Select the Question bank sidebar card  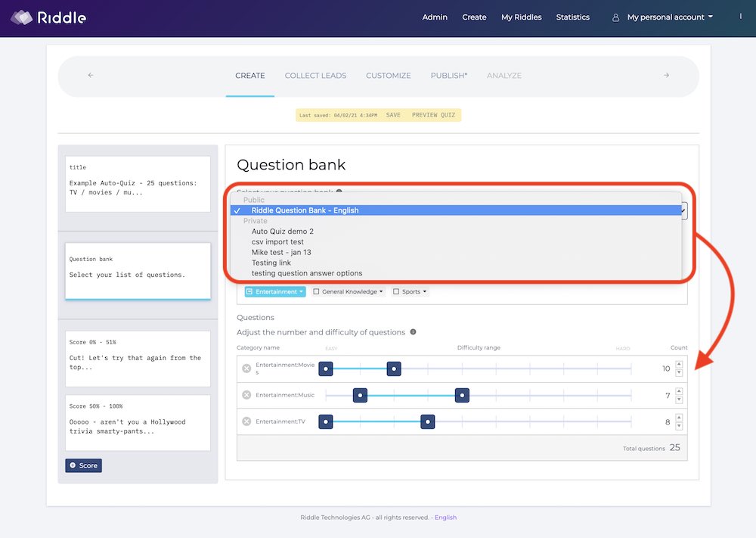pyautogui.click(x=138, y=271)
